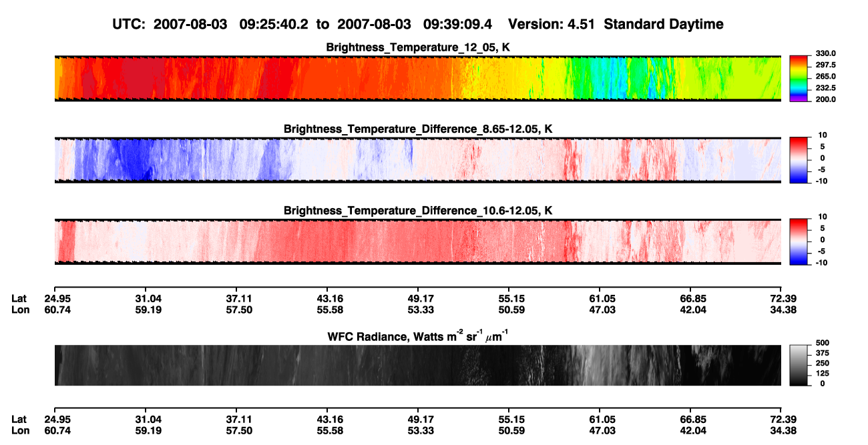868x445 pixels.
Task: Click the 330.0 color bar maximum label
Action: click(826, 53)
